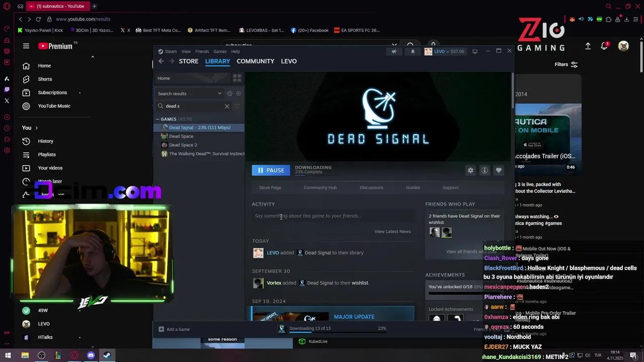Open Dead Signal game info icon
The image size is (644, 362).
(x=485, y=170)
